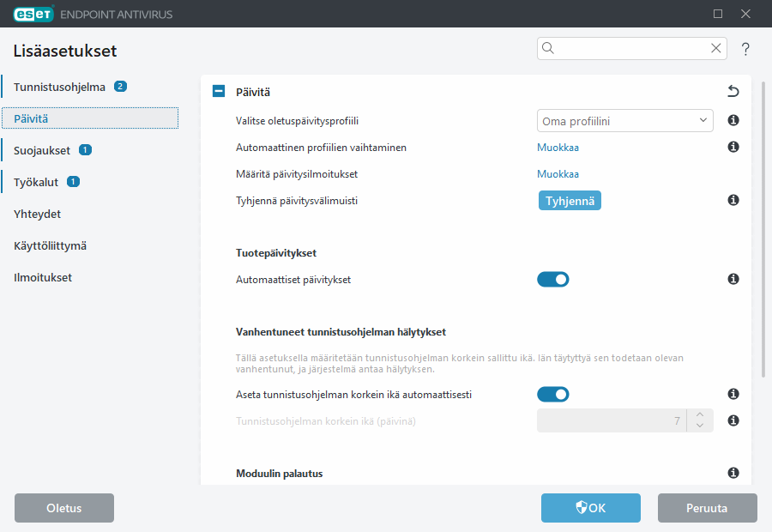Cancel with the Peruuta button
Screen dimensions: 772x532
707,508
